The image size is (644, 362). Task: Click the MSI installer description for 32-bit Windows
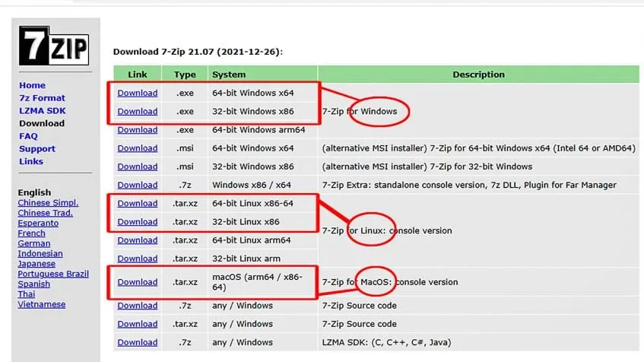(x=427, y=167)
